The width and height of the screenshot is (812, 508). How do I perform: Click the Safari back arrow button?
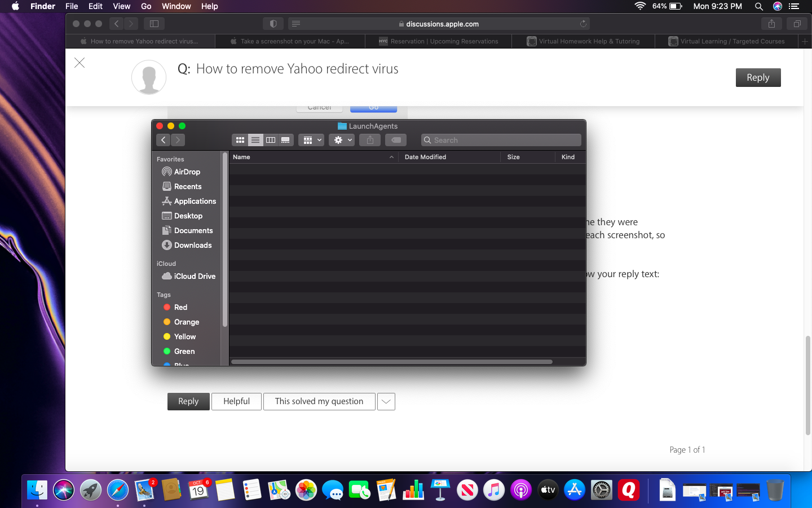117,24
